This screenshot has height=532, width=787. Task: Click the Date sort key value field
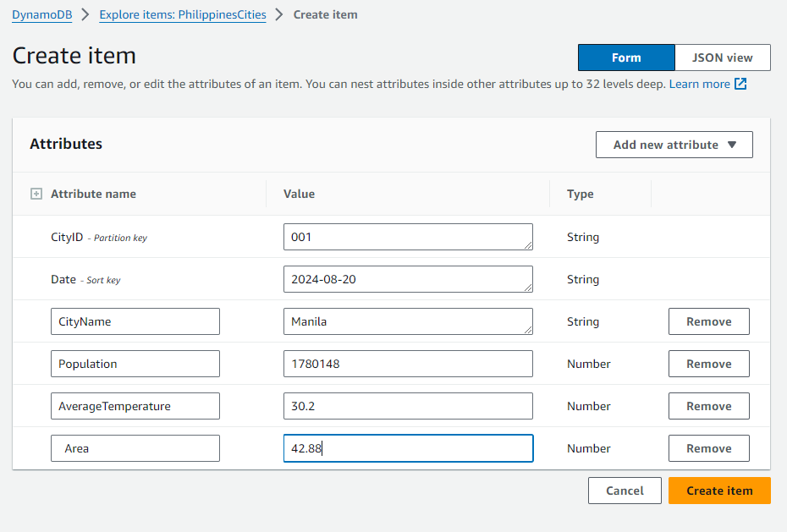tap(408, 279)
